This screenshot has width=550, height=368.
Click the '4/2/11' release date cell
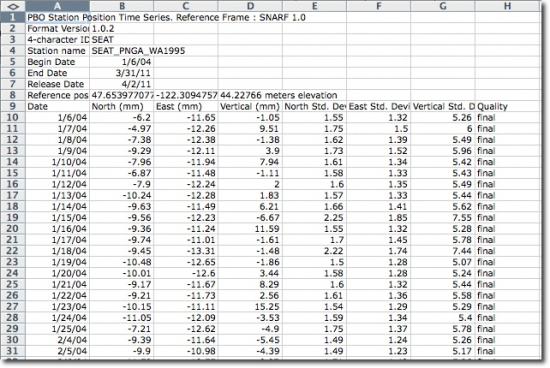pos(122,84)
